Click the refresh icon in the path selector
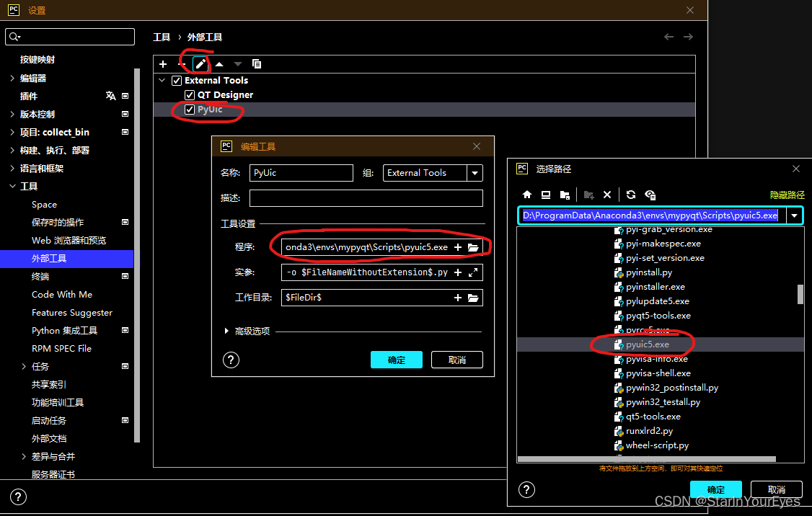 [630, 195]
